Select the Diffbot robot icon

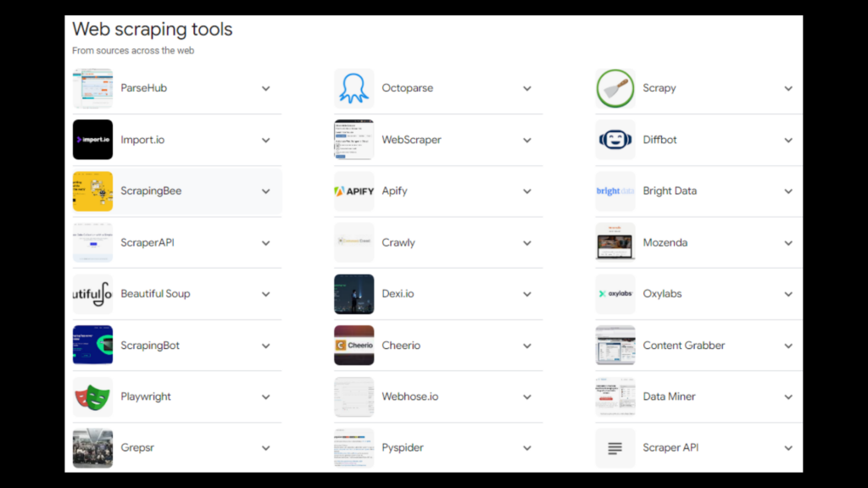point(615,139)
